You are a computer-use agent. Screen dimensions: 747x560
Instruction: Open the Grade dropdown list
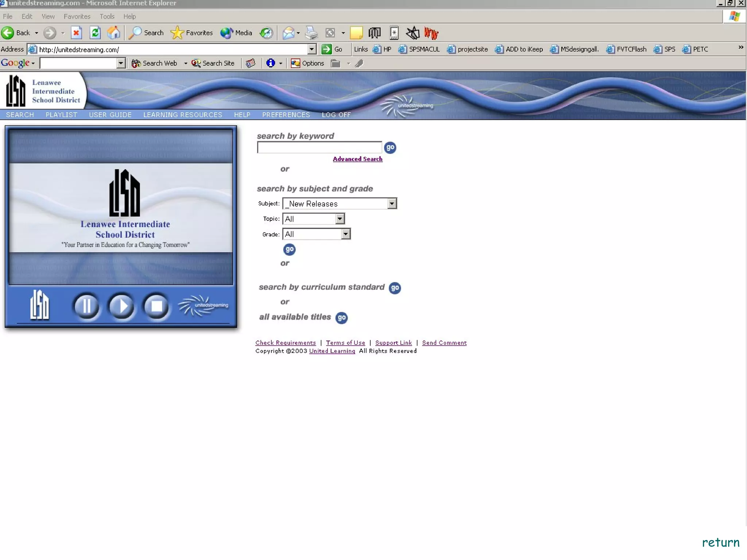click(345, 234)
